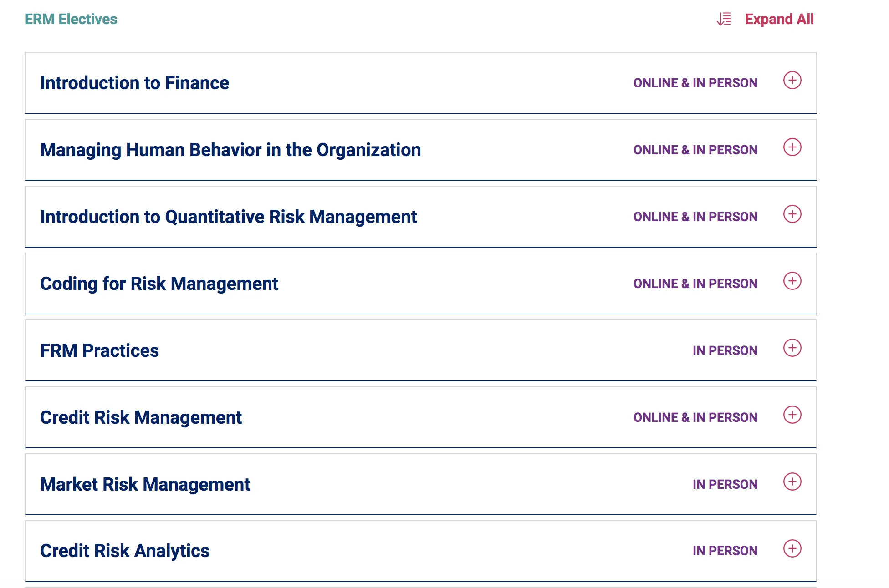This screenshot has width=889, height=588.
Task: Click plus icon on Managing Human Behavior row
Action: pos(792,147)
